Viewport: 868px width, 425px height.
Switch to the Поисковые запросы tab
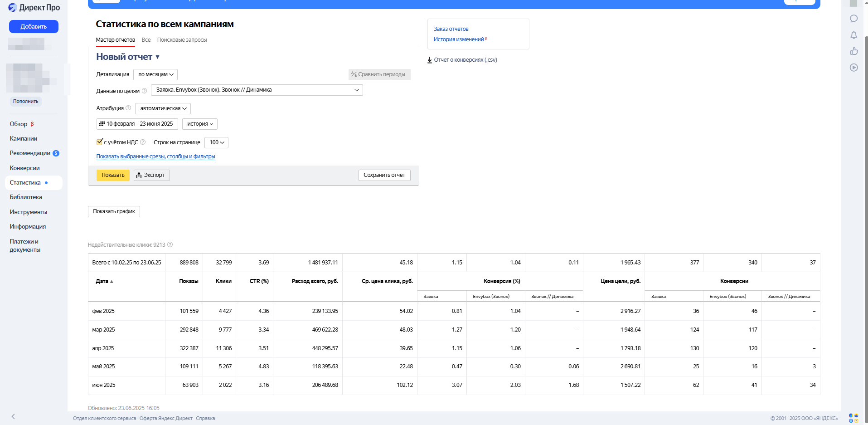pyautogui.click(x=182, y=40)
